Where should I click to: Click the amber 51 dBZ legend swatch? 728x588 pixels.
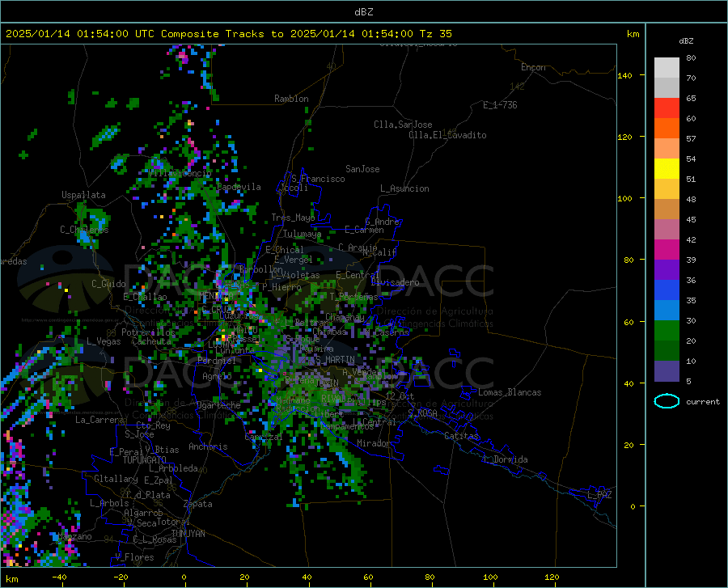(667, 189)
